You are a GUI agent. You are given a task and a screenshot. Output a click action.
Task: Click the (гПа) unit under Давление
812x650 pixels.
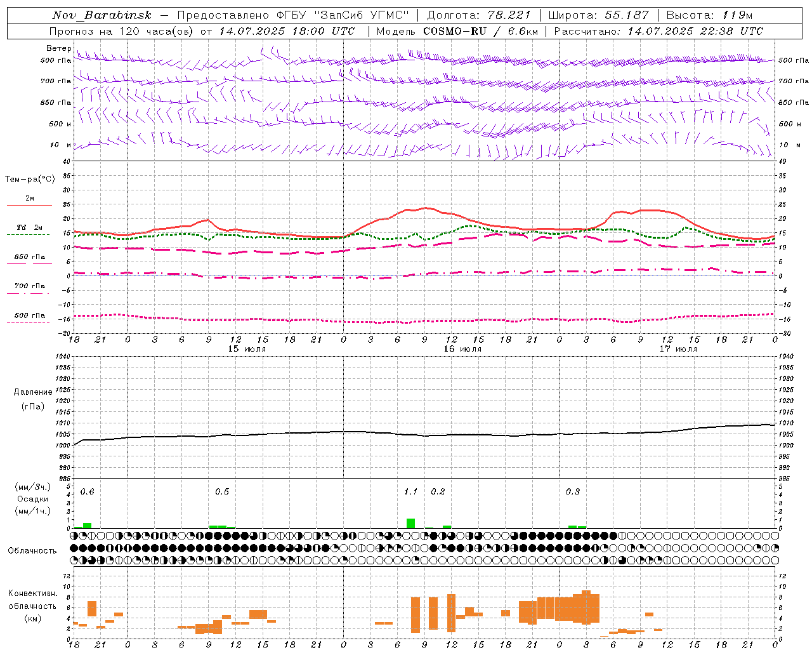point(33,407)
